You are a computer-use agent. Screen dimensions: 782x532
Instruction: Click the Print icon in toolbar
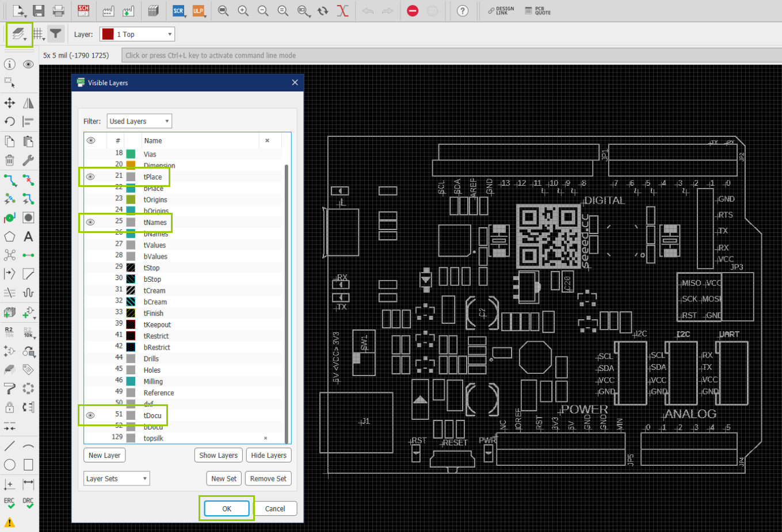58,10
